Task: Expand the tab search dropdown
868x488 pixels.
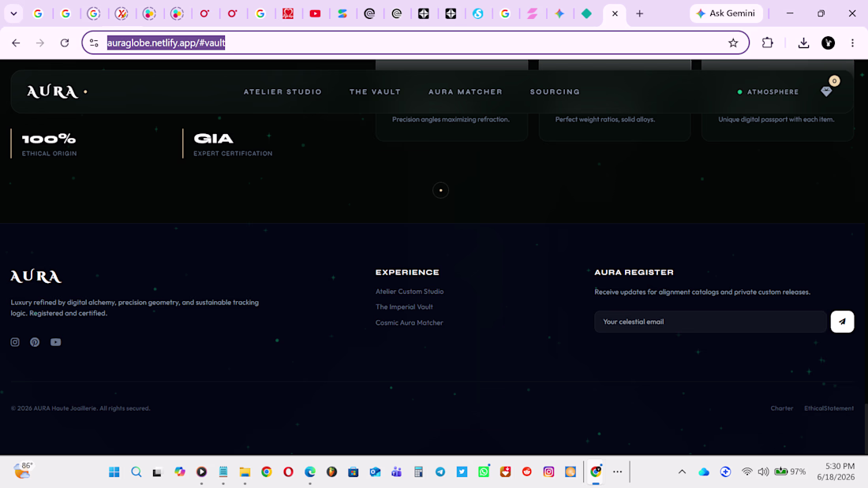Action: (14, 13)
